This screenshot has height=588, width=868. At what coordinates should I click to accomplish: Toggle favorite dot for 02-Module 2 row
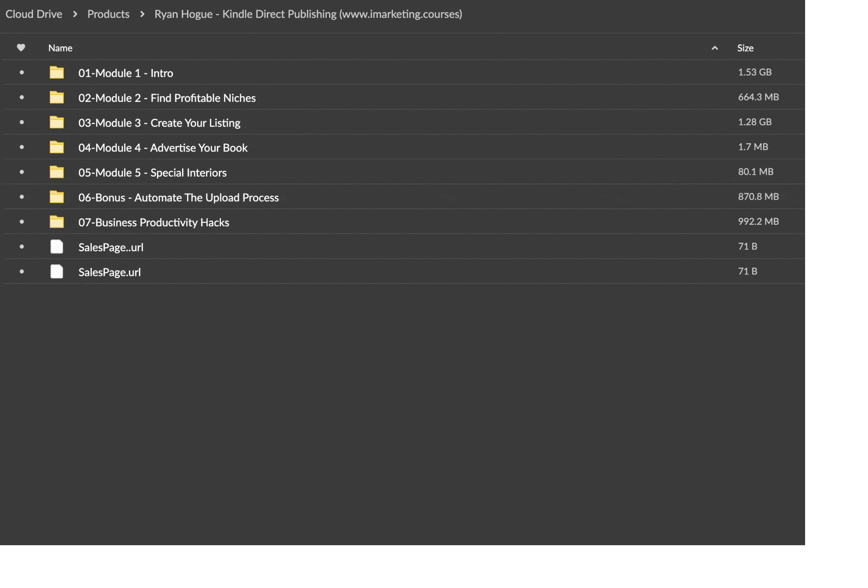pos(22,97)
